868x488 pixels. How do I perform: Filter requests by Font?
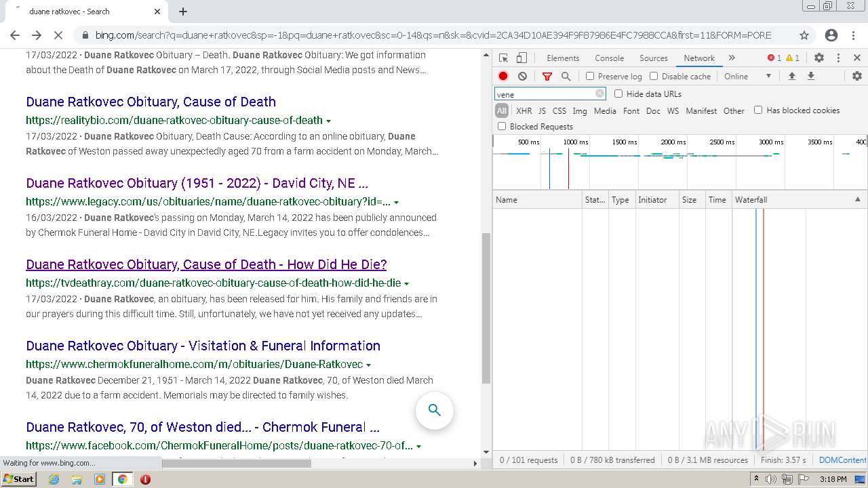(x=631, y=110)
